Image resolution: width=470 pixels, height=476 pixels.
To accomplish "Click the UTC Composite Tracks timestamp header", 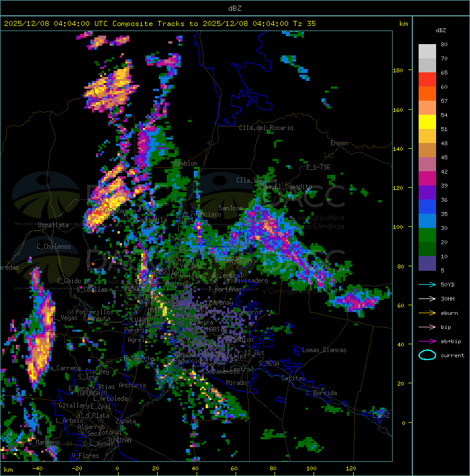I will (x=160, y=24).
